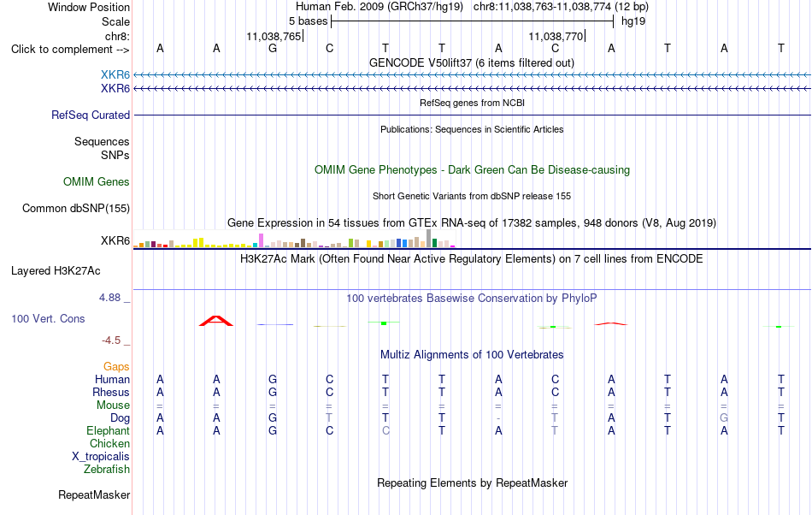Click the 'Rhesus' species row label
Image resolution: width=812 pixels, height=515 pixels.
click(x=111, y=392)
